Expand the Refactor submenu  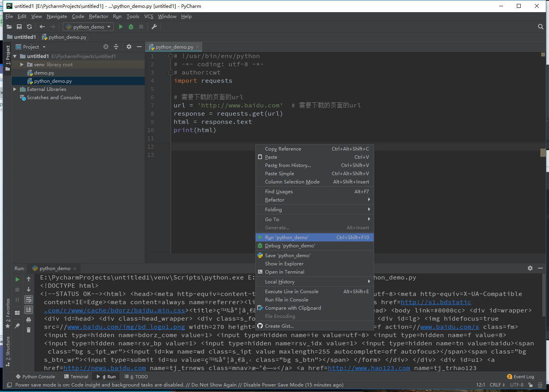[314, 200]
